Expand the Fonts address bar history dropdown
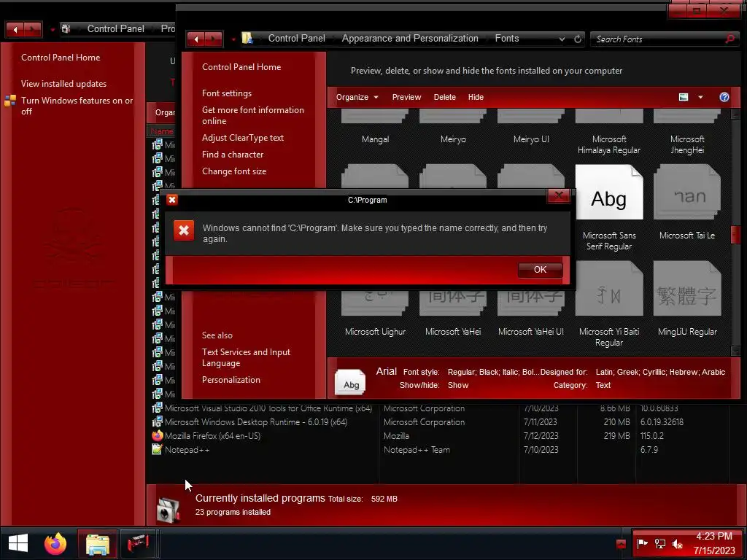The width and height of the screenshot is (747, 560). (x=562, y=39)
